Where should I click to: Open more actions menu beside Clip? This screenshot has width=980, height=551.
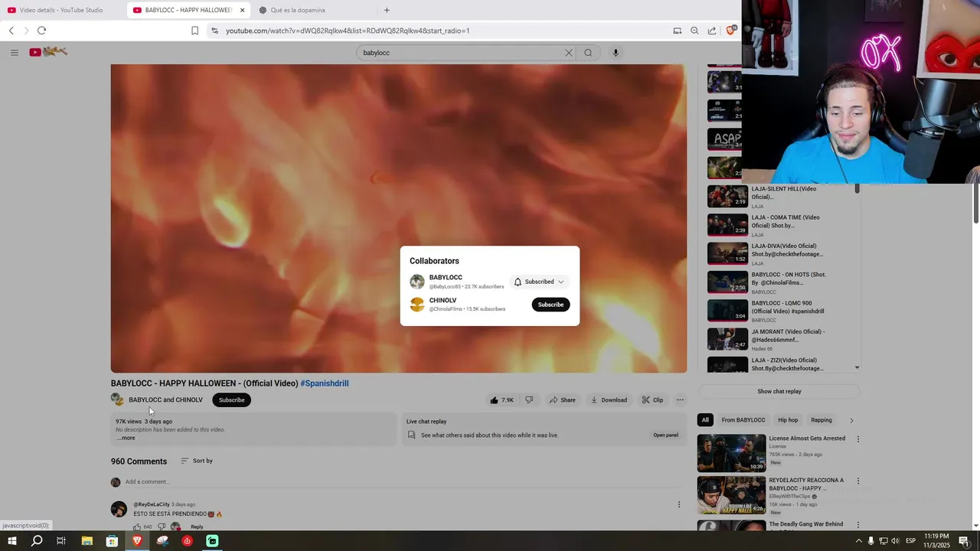[680, 399]
